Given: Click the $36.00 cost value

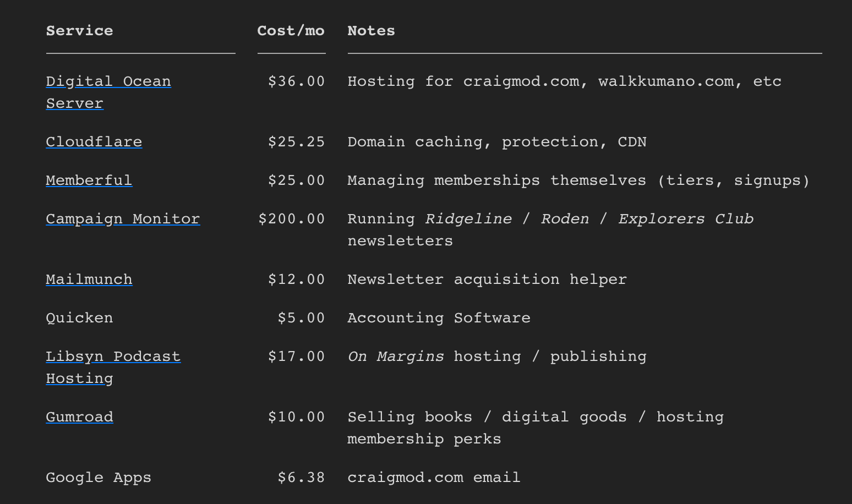Looking at the screenshot, I should [296, 81].
